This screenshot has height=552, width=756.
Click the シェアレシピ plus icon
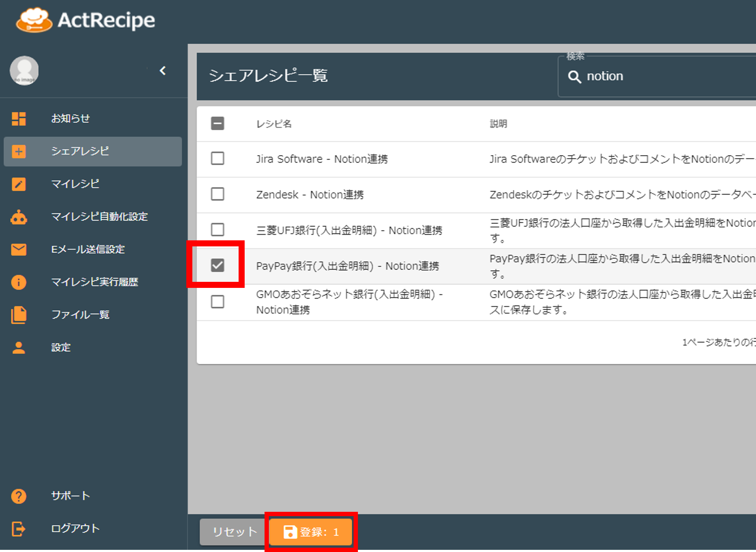coord(19,151)
